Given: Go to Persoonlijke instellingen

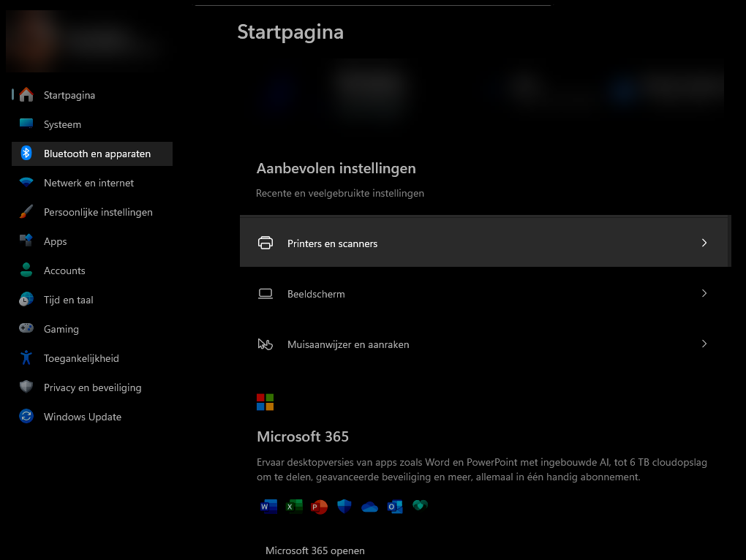Looking at the screenshot, I should tap(98, 212).
